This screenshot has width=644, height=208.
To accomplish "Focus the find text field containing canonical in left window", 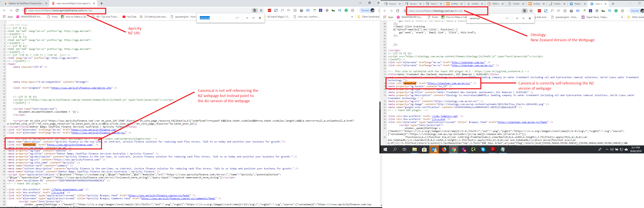I will [x=216, y=18].
